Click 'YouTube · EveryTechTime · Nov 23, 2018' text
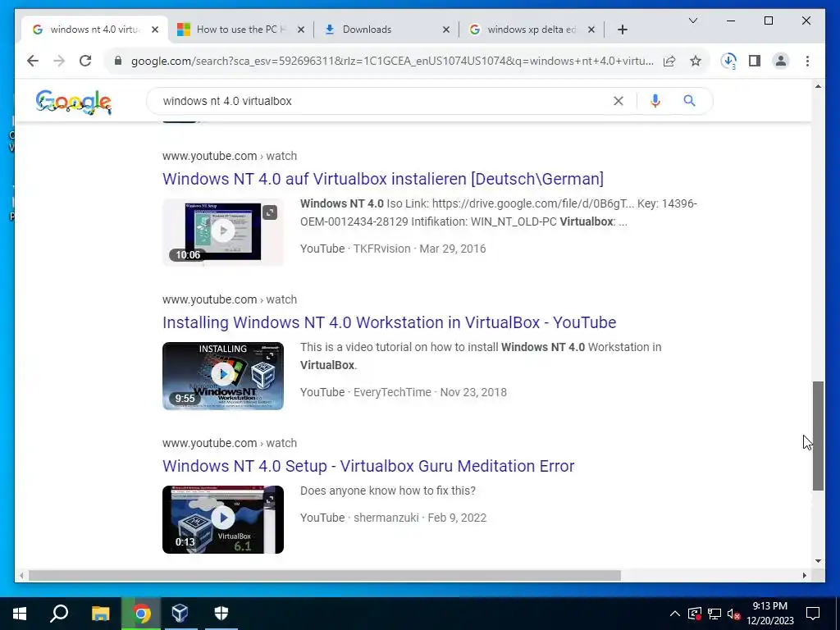Screen dimensions: 840x630 point(403,392)
